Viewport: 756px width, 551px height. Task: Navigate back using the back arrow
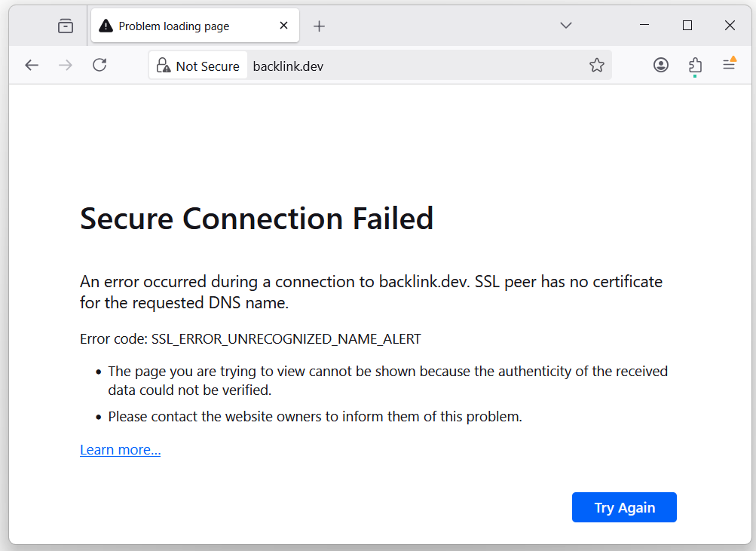pyautogui.click(x=31, y=65)
